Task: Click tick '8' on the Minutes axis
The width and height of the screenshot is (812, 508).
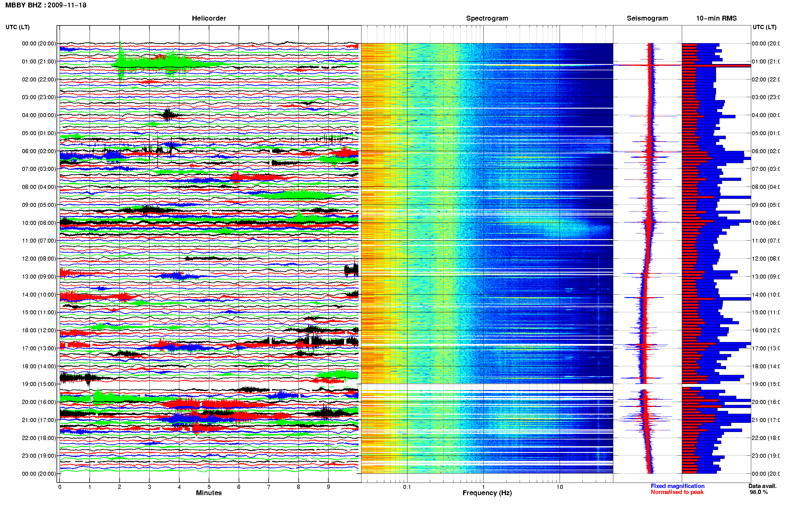Action: click(298, 487)
